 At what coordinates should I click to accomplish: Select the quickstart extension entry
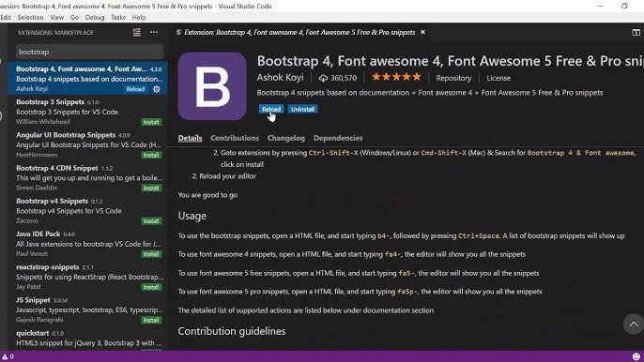(x=88, y=339)
